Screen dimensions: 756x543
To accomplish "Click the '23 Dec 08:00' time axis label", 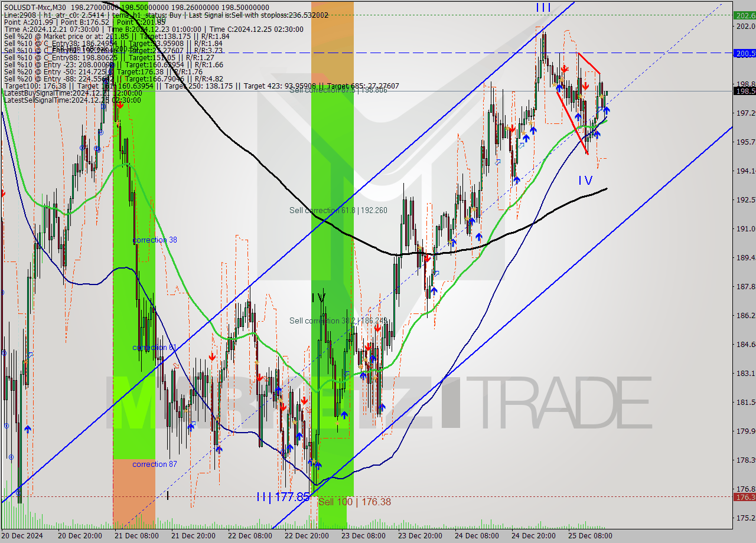I will coord(363,536).
